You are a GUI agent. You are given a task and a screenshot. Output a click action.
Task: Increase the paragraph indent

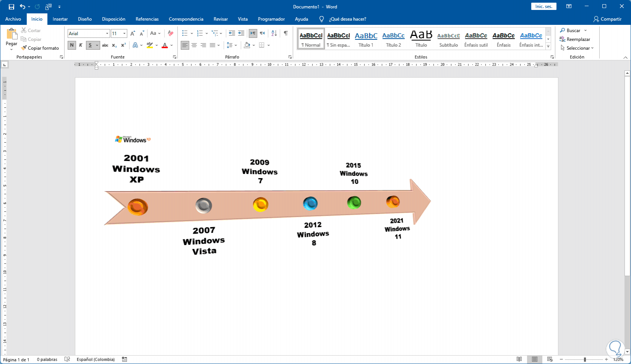pyautogui.click(x=241, y=34)
